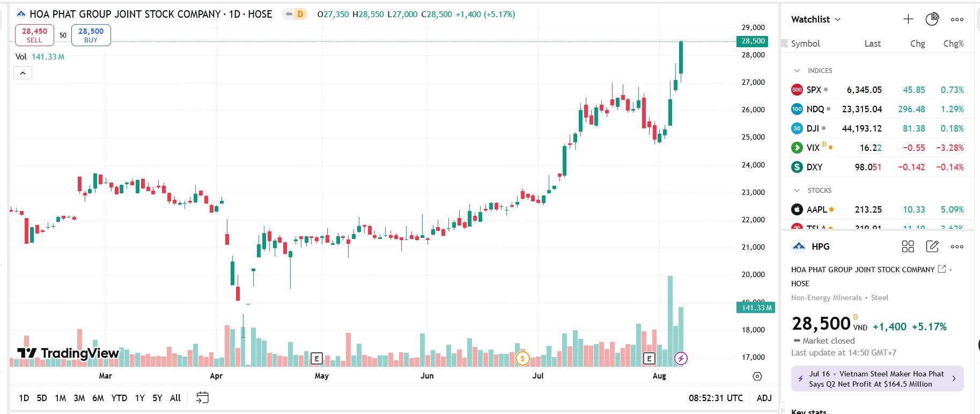Click the lightning icon on the news card

(x=800, y=379)
